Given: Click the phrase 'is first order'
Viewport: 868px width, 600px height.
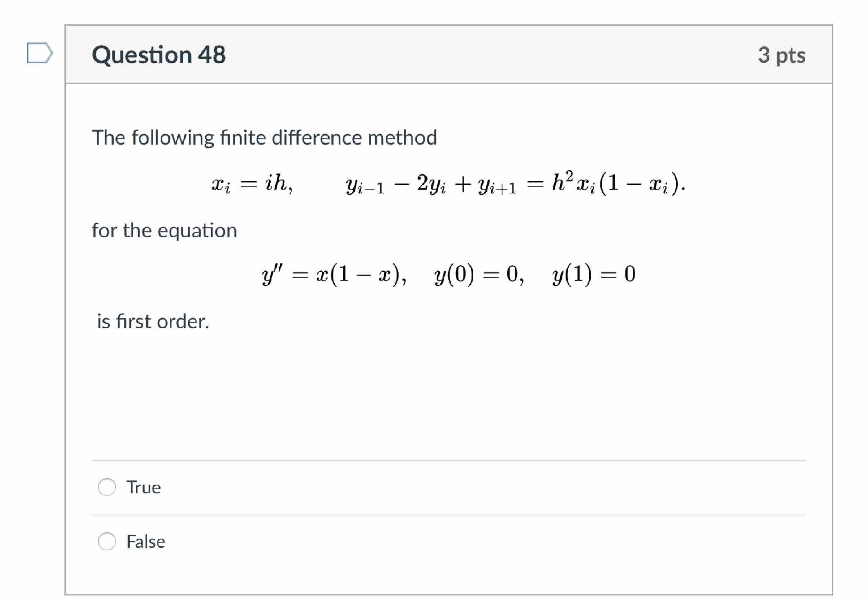Looking at the screenshot, I should (x=152, y=321).
